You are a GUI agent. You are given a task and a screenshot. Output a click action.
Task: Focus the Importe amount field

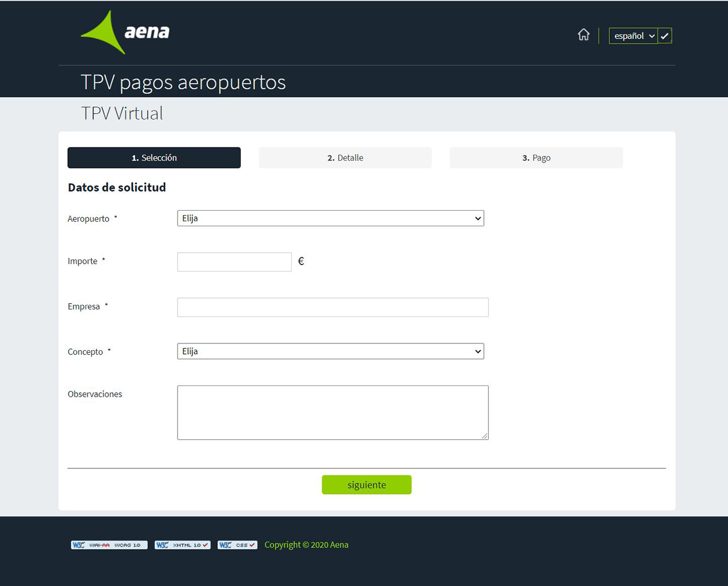point(234,262)
